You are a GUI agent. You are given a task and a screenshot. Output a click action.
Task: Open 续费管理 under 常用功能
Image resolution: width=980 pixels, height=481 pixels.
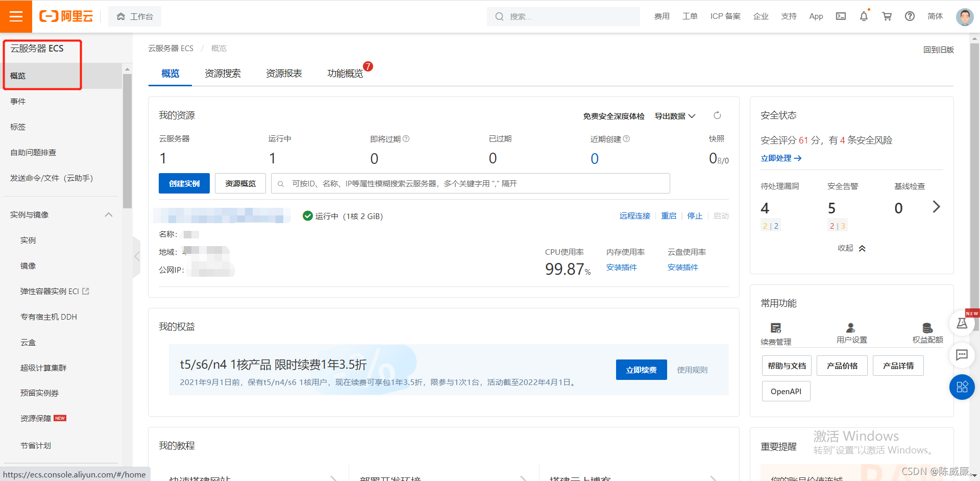pos(775,332)
